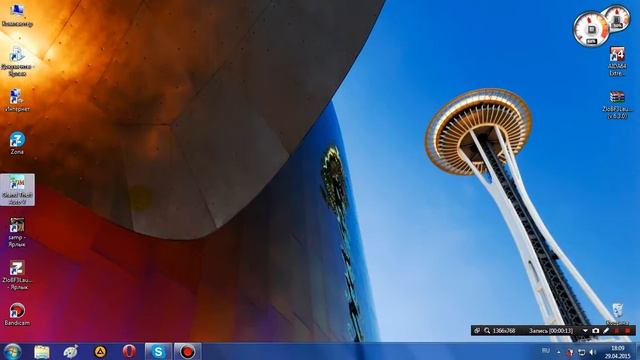Select the highlighted desktop icon below Zona
Image resolution: width=640 pixels, height=360 pixels.
pyautogui.click(x=17, y=190)
